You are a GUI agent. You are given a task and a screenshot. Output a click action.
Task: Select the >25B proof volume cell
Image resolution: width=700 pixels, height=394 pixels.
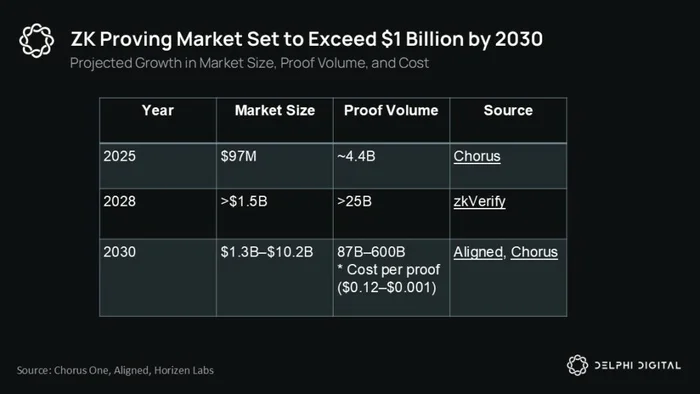pyautogui.click(x=391, y=213)
